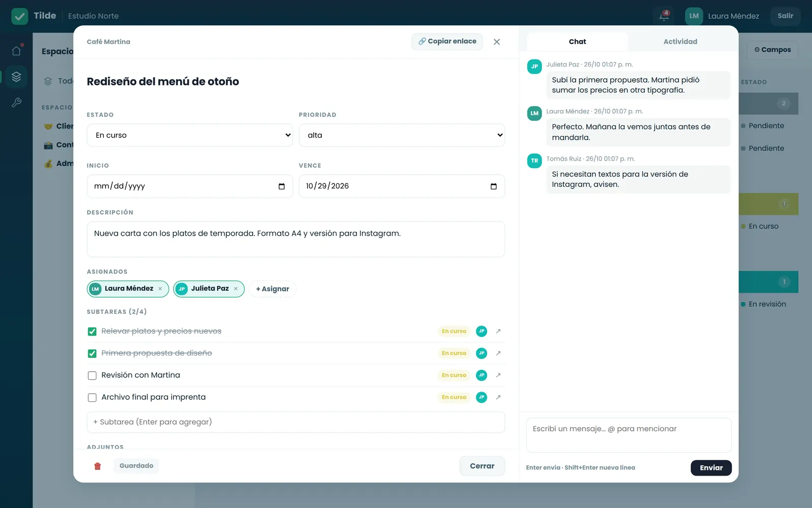Screen dimensions: 812x508
Task: Click the Descripción text area
Action: click(296, 239)
